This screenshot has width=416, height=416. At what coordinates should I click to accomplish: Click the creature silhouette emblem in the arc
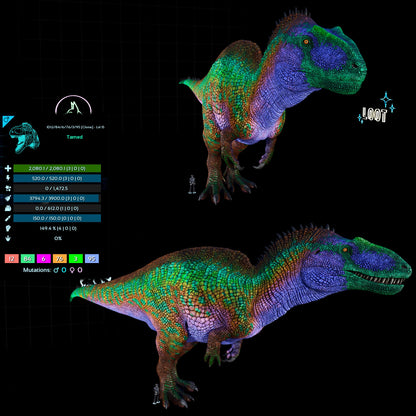coord(73,108)
